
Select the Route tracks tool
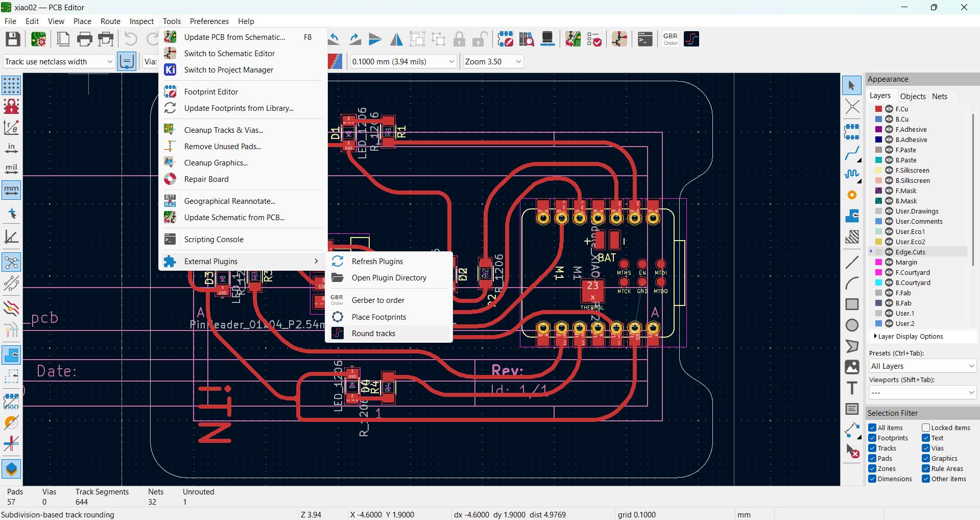[851, 153]
